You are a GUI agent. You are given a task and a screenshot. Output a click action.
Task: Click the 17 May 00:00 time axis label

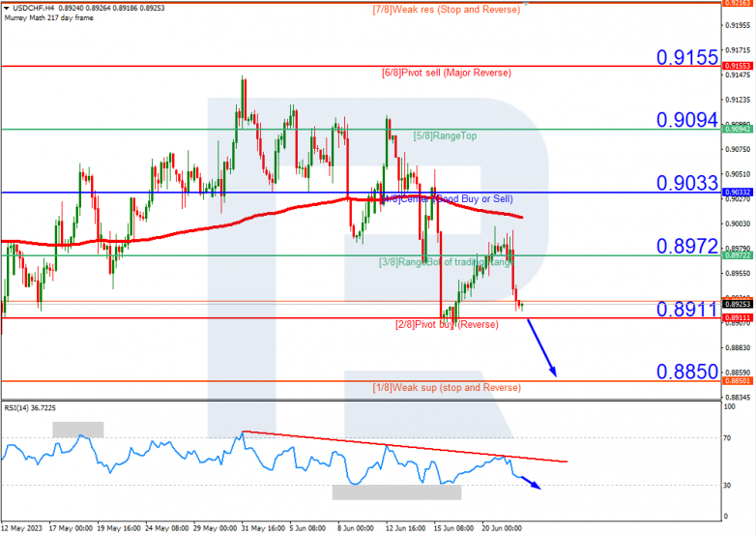coord(71,528)
